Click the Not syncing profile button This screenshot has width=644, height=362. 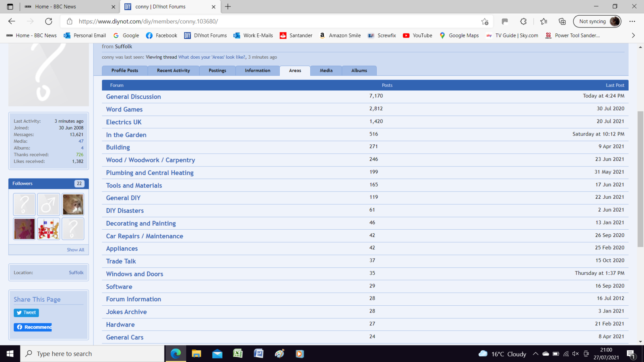(x=597, y=21)
